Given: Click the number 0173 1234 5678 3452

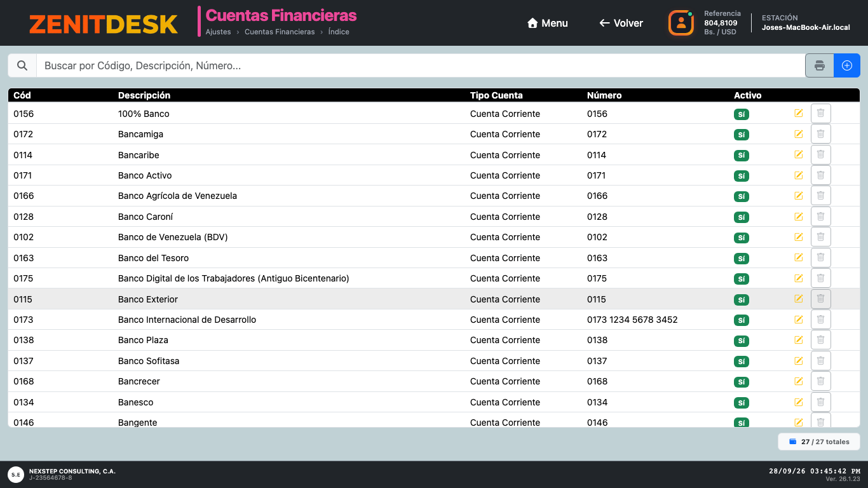Looking at the screenshot, I should click(632, 320).
